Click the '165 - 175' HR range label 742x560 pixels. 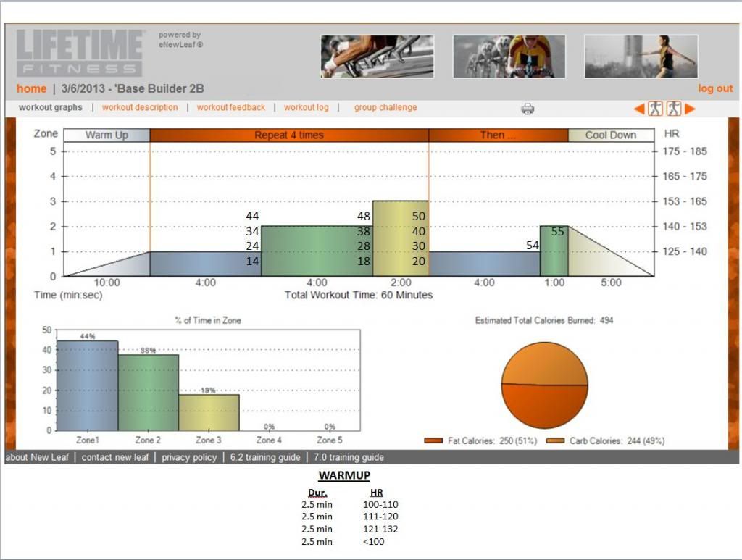click(685, 177)
